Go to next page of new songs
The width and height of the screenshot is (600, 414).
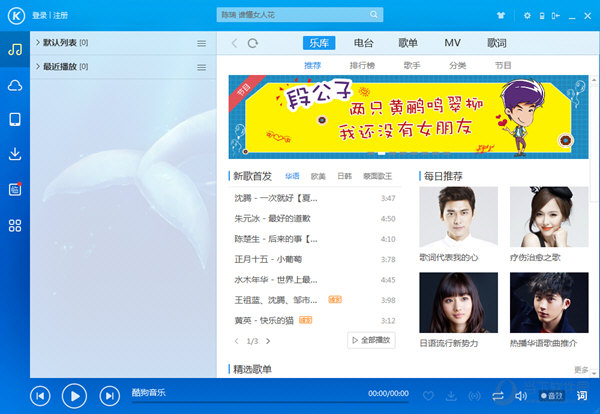tap(268, 341)
